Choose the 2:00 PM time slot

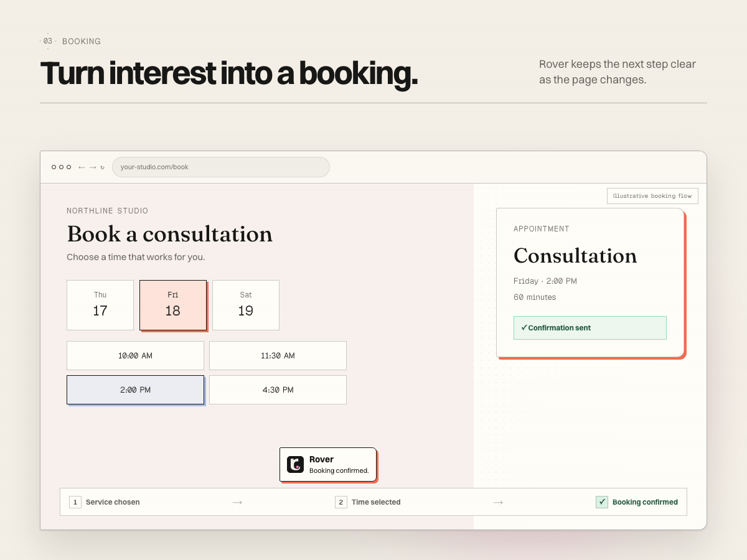(x=135, y=390)
